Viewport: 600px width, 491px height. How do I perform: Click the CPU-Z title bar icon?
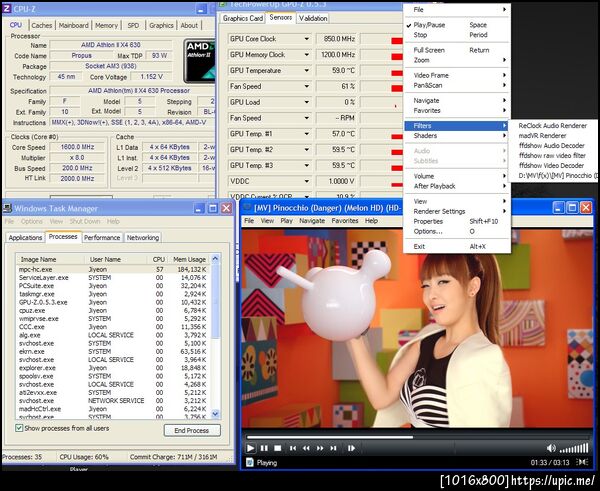click(7, 8)
